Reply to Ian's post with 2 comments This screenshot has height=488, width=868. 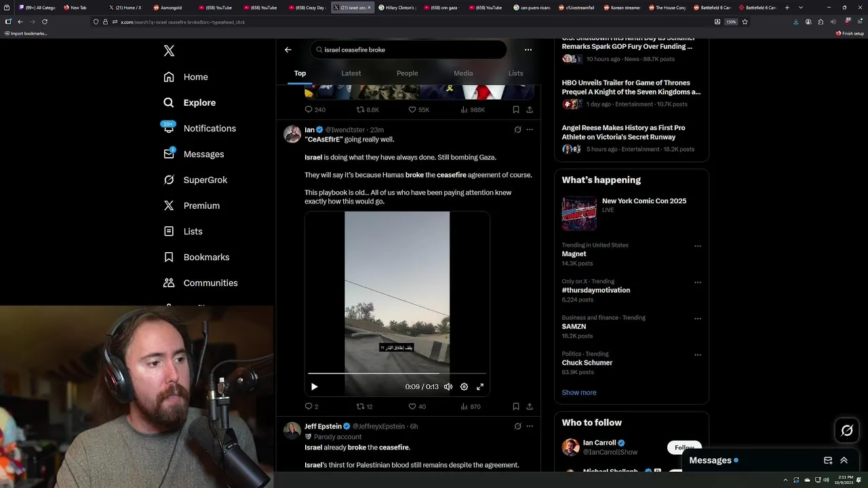tap(311, 406)
